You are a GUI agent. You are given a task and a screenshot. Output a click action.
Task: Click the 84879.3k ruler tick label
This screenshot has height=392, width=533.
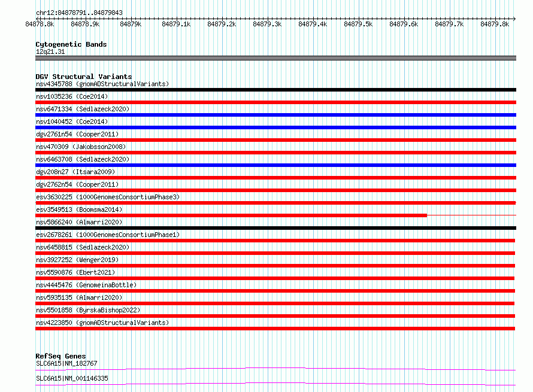[267, 24]
